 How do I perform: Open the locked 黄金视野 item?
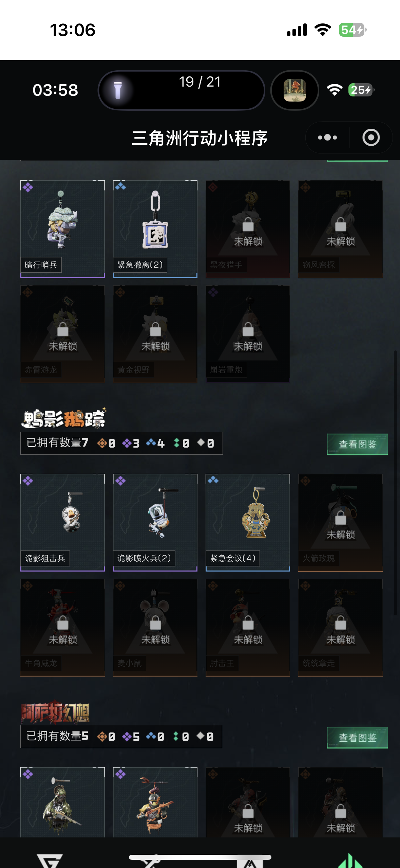(x=155, y=334)
